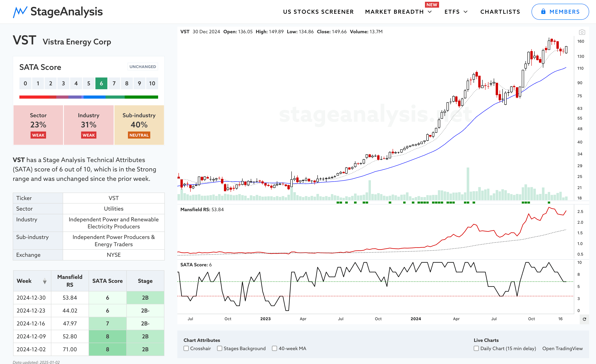The image size is (596, 364).
Task: Click Independent Power Producers & Energy Traders
Action: point(114,241)
